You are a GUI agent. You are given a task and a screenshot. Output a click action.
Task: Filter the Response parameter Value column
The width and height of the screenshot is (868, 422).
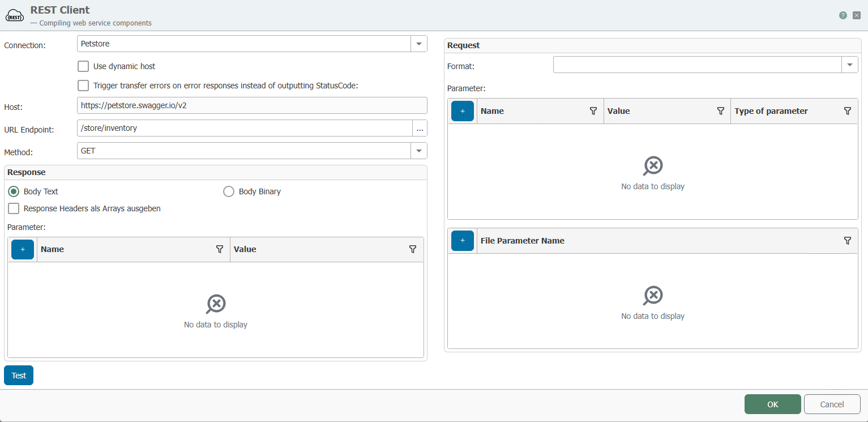point(413,249)
